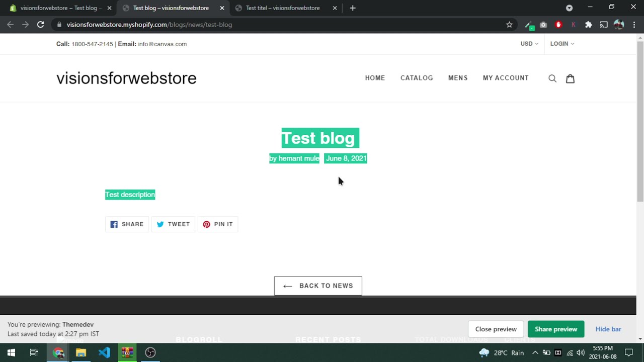
Task: Close the active Test blog tab
Action: [222, 8]
